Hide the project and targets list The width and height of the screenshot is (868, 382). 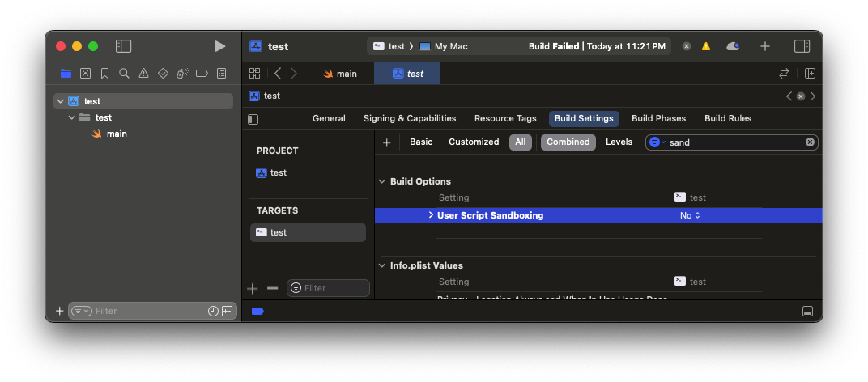point(253,119)
